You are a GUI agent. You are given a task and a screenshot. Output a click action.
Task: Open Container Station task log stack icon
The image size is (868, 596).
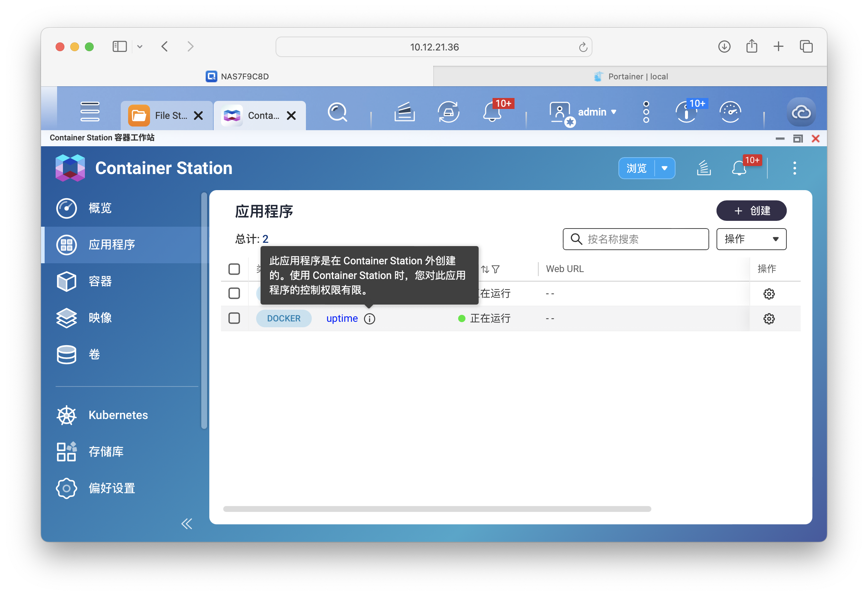[704, 168]
